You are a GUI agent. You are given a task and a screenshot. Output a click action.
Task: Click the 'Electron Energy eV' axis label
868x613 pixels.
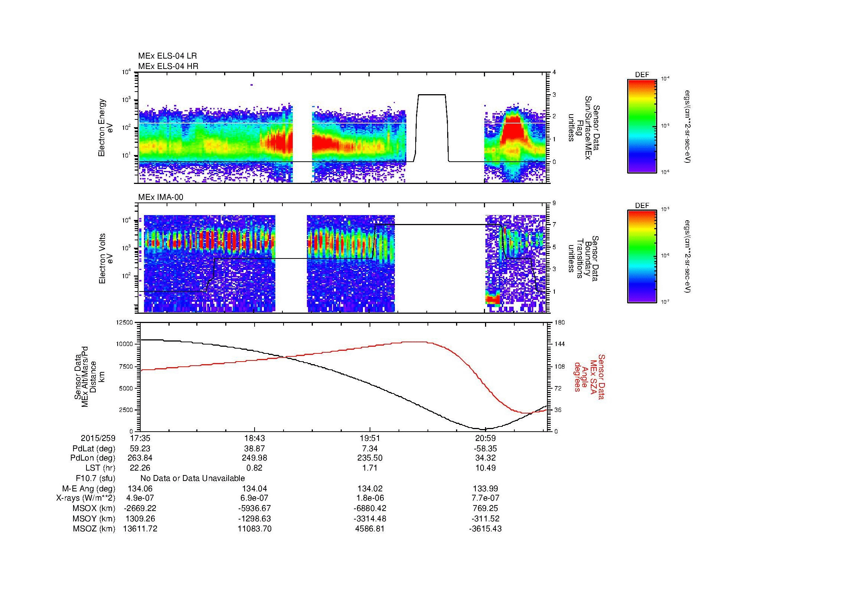click(106, 128)
